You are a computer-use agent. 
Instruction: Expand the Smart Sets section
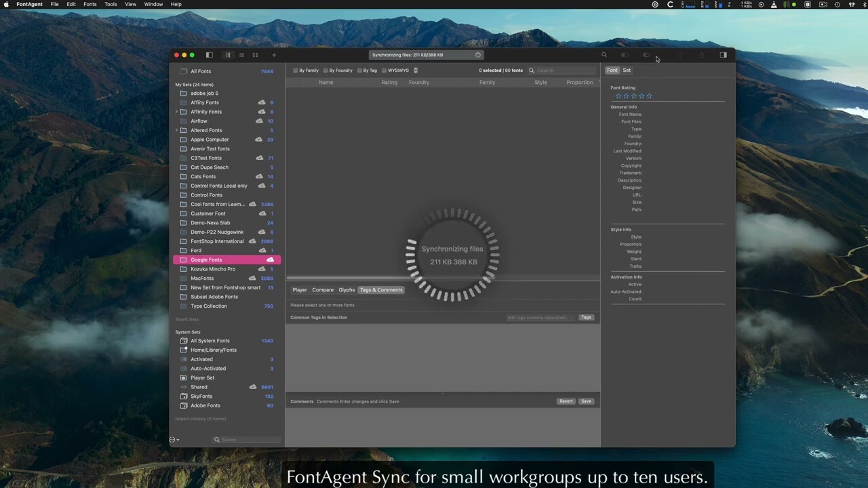click(186, 319)
